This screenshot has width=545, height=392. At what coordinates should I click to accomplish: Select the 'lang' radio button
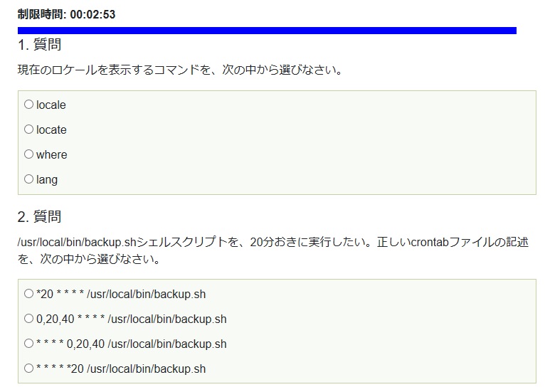click(x=29, y=179)
